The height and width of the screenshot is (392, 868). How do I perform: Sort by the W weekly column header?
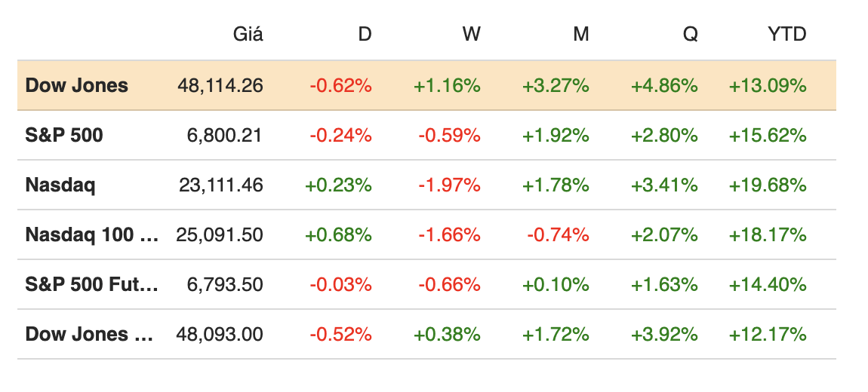point(472,34)
